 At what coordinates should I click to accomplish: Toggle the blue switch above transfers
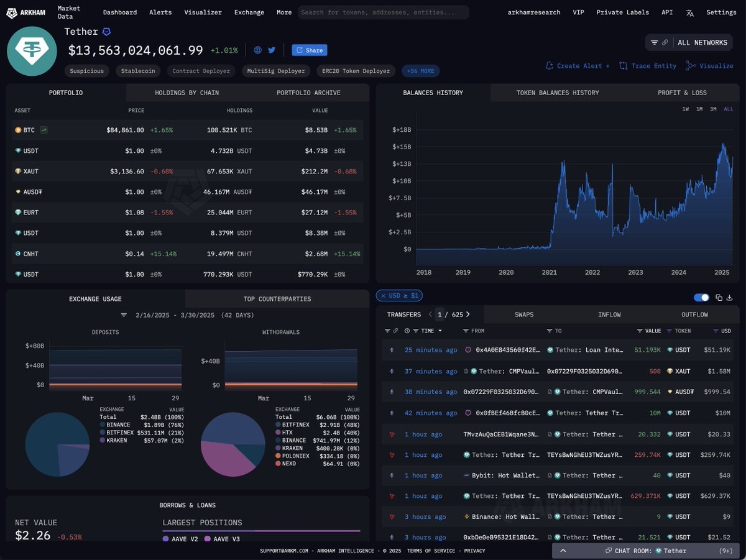pos(701,298)
